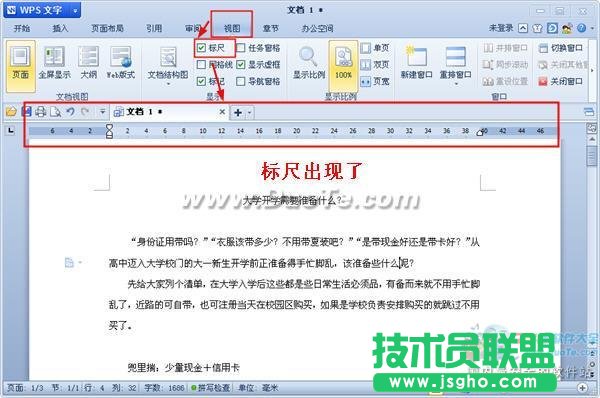600x398 pixels.
Task: Click 拼写检查 spell check in status bar
Action: (x=210, y=388)
